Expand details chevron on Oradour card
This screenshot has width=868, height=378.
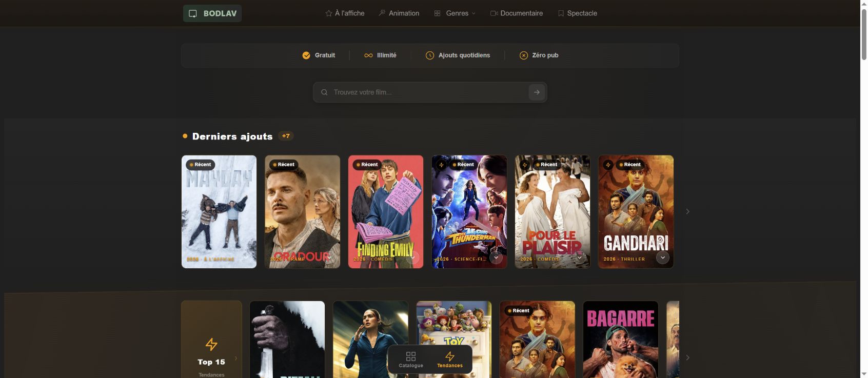329,257
